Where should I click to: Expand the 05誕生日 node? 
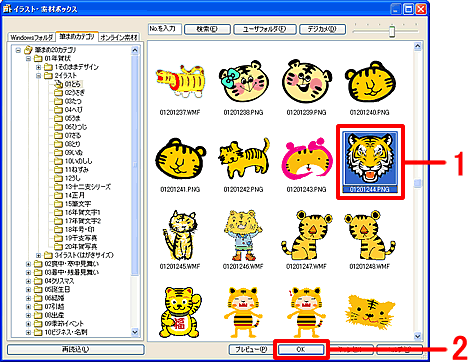click(28, 290)
